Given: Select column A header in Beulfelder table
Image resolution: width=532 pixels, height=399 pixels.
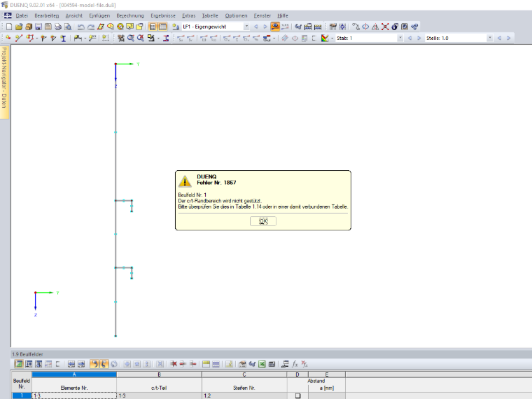Looking at the screenshot, I should click(74, 374).
